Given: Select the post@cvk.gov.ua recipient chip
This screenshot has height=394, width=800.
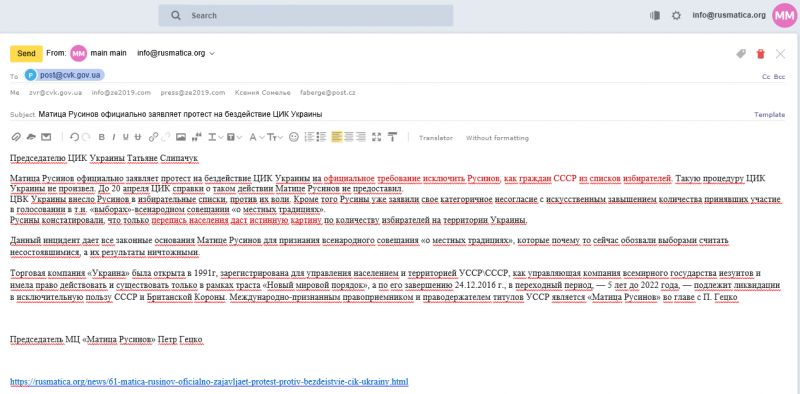Looking at the screenshot, I should click(x=65, y=75).
